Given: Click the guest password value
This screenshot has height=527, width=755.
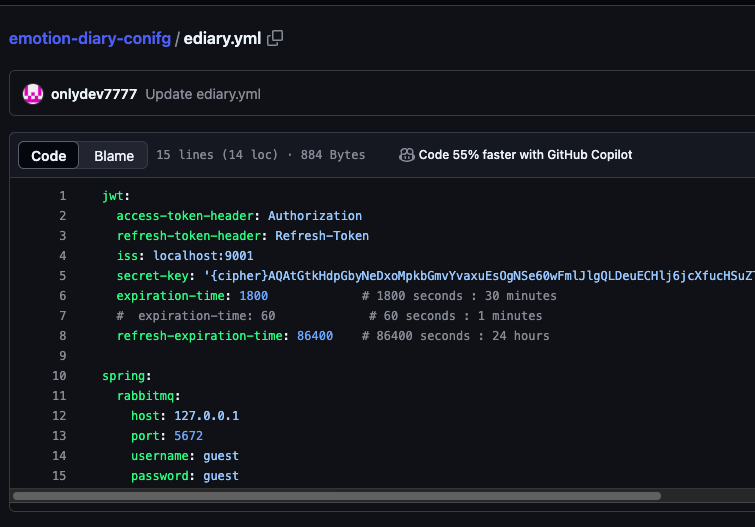Looking at the screenshot, I should tap(221, 476).
